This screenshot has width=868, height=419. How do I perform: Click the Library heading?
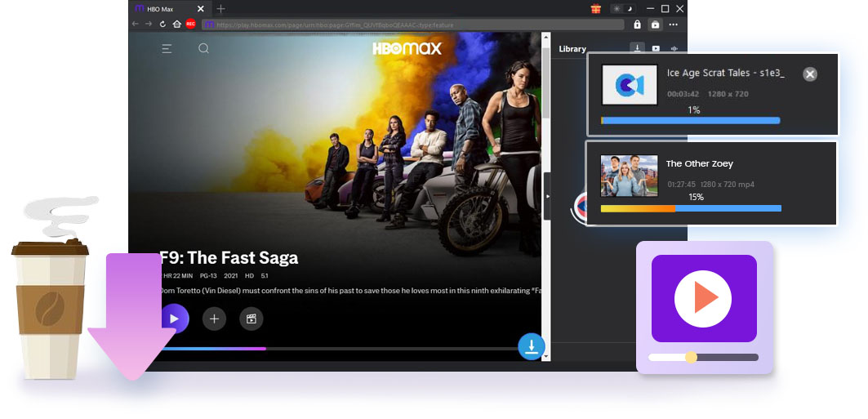pyautogui.click(x=572, y=49)
